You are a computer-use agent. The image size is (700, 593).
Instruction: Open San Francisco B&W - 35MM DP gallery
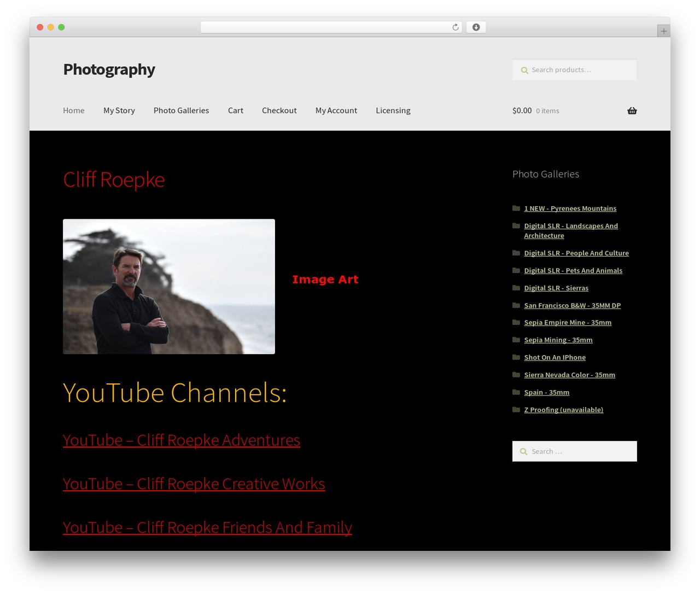click(572, 306)
